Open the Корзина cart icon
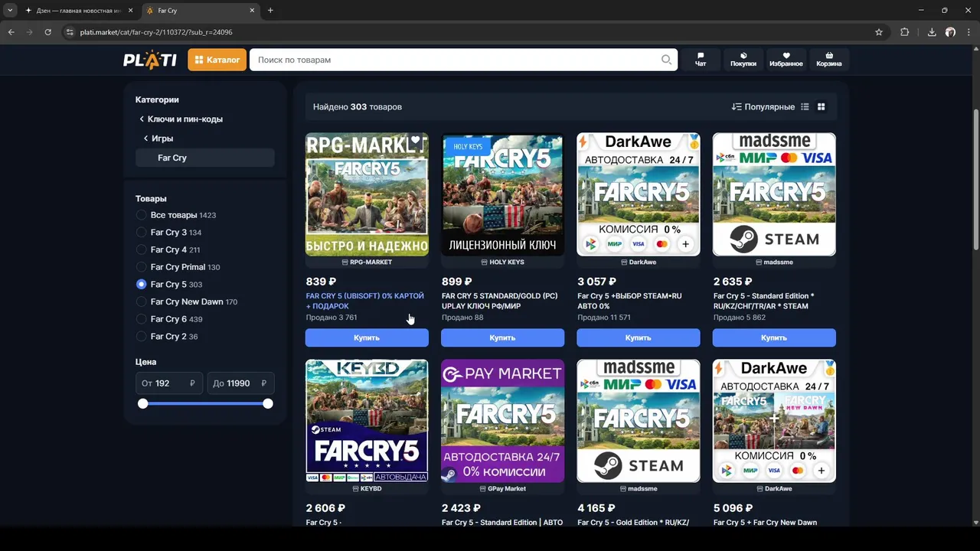The image size is (980, 551). tap(829, 60)
